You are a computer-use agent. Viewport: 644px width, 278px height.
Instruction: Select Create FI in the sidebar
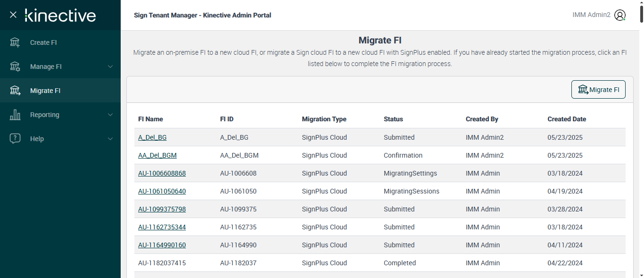click(x=43, y=42)
